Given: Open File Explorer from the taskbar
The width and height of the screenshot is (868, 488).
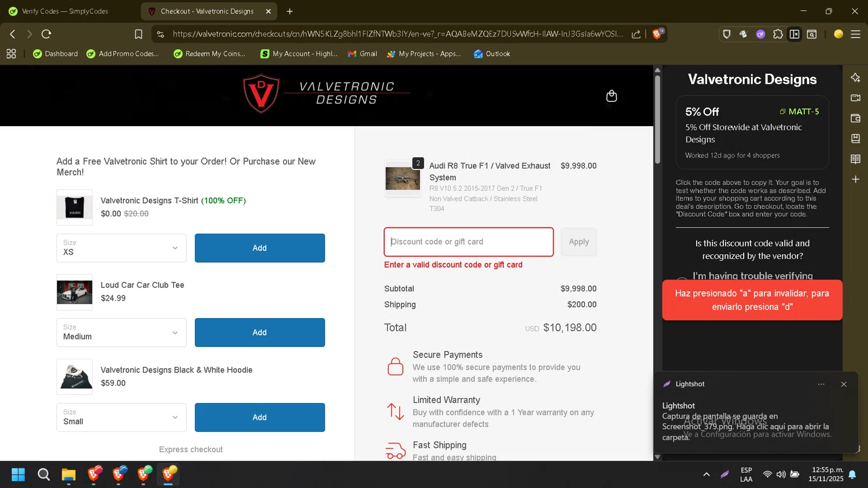Looking at the screenshot, I should 69,475.
